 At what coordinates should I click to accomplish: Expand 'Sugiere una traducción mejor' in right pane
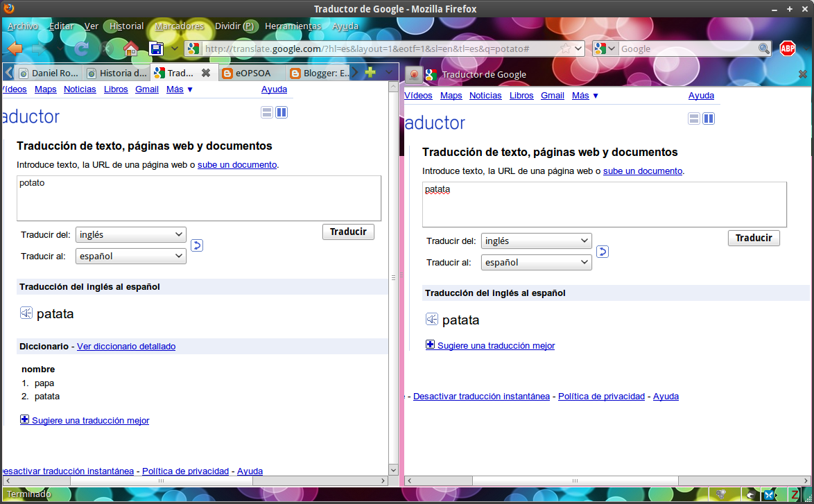pos(490,345)
